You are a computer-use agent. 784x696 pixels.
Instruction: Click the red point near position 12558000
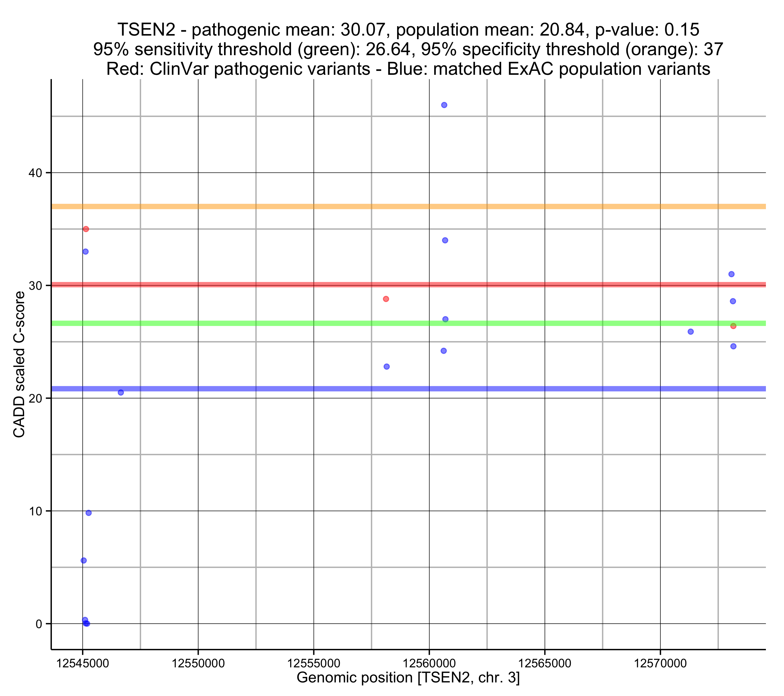click(x=386, y=299)
